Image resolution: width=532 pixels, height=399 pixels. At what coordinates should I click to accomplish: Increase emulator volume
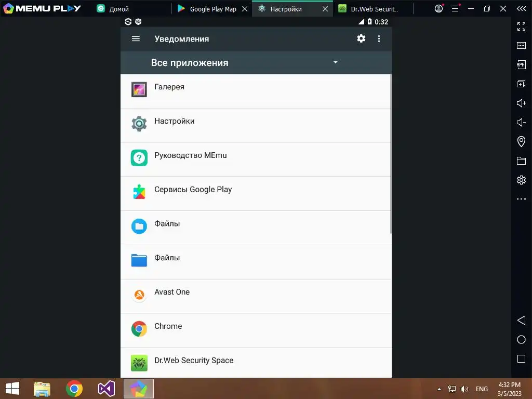click(x=521, y=103)
